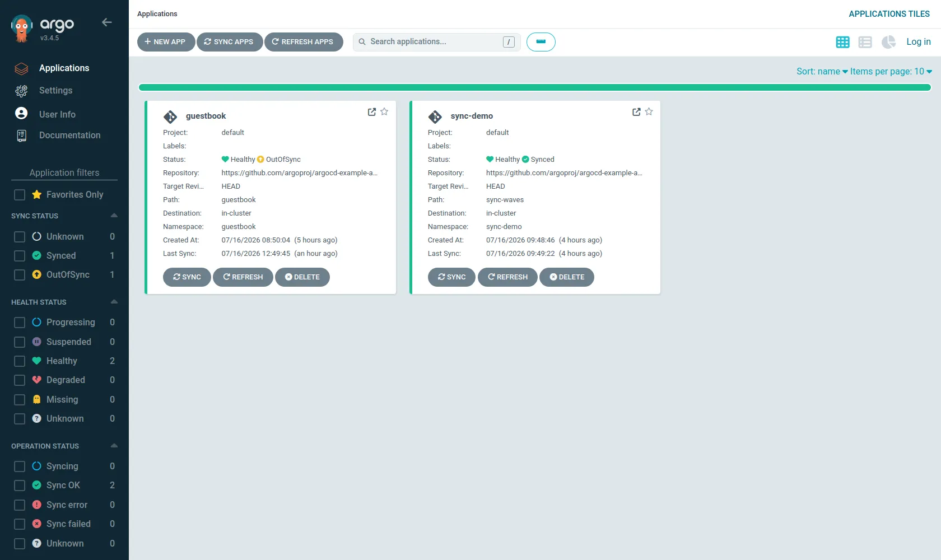Enable the Favorites Only filter checkbox
941x560 pixels.
click(20, 195)
